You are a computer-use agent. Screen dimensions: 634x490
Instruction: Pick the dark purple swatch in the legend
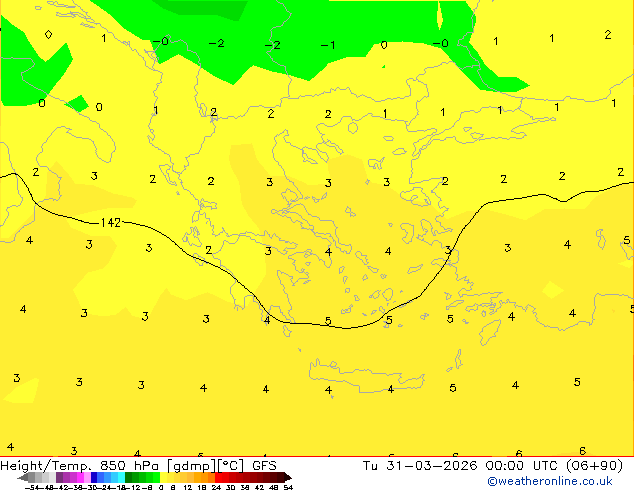[x=59, y=477]
